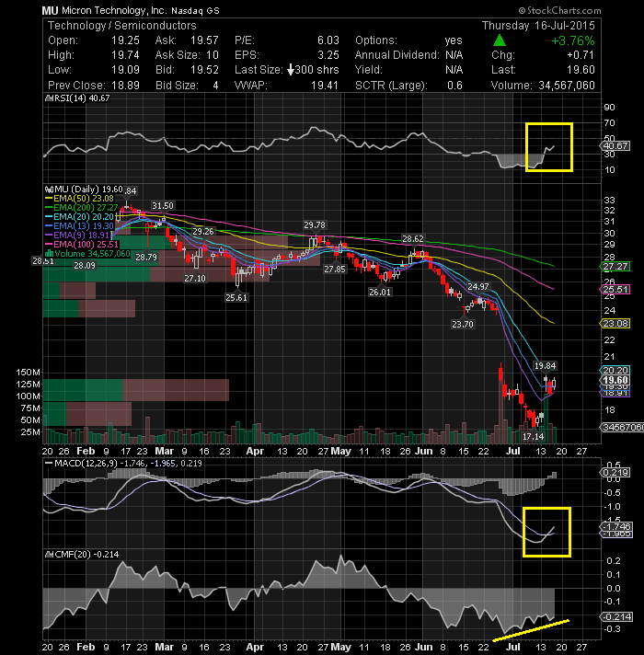Click the Prev Close value 18.89
This screenshot has width=644, height=655.
click(x=125, y=86)
